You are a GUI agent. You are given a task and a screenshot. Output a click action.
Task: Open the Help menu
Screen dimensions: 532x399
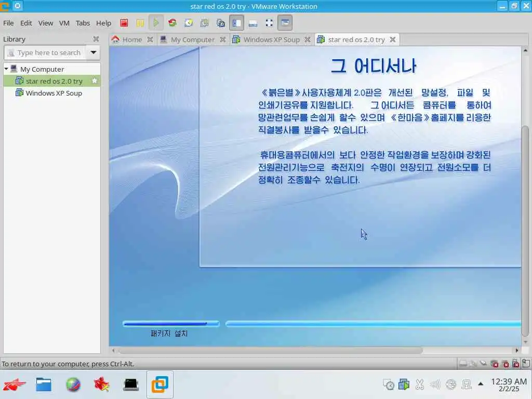point(103,23)
